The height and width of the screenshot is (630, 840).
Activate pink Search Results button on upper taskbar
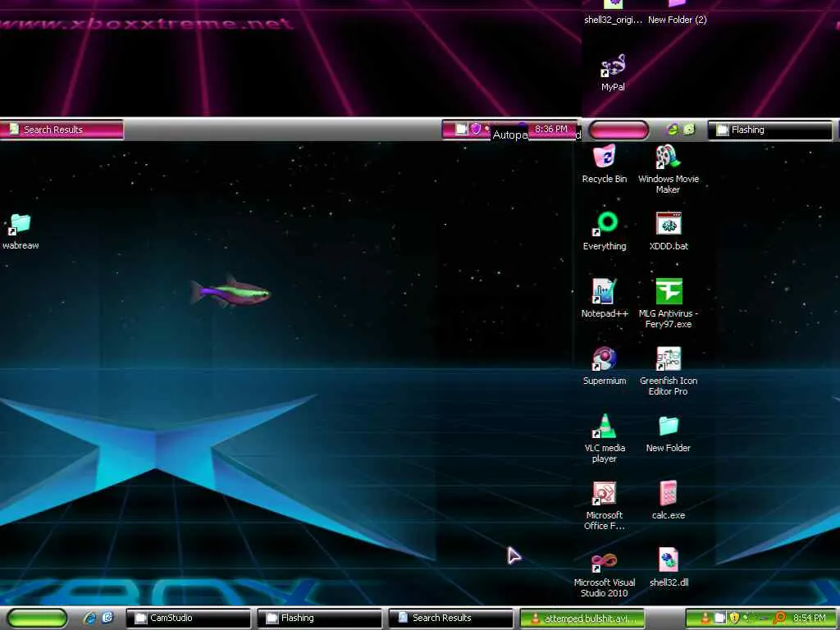coord(62,130)
